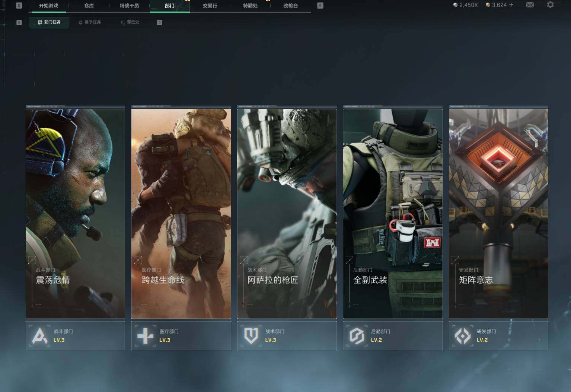Click the 战术部门 shield emblem icon

coord(251,336)
